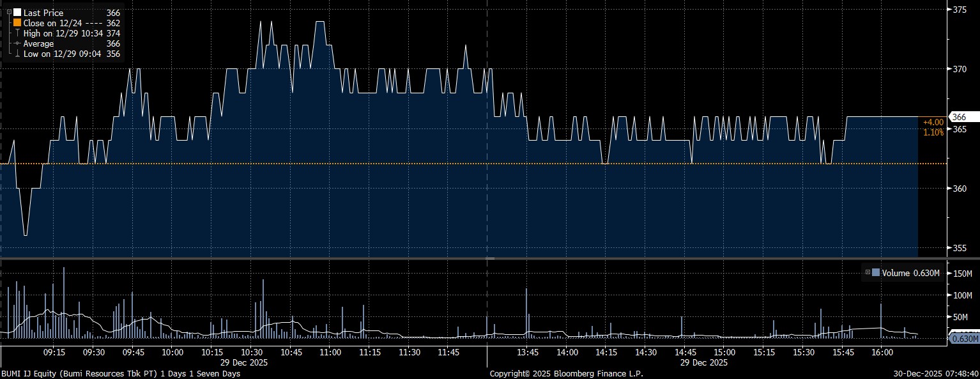Click the BUMI IJ Equity footer text

[121, 373]
